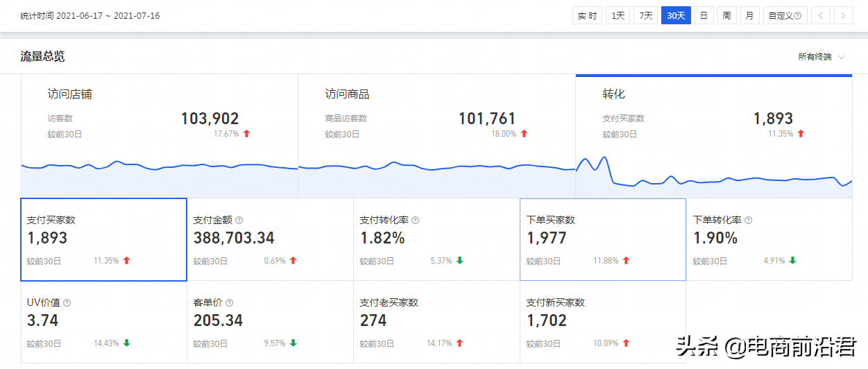Select the 实时 time range button

coord(587,15)
